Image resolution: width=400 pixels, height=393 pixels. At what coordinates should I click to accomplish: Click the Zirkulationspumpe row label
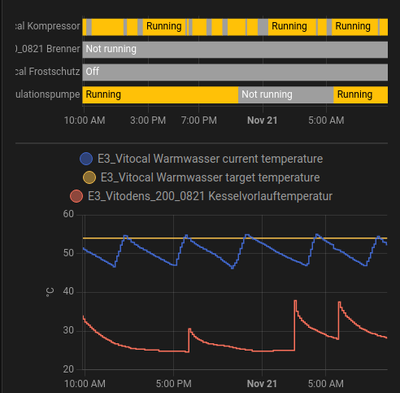pos(47,94)
